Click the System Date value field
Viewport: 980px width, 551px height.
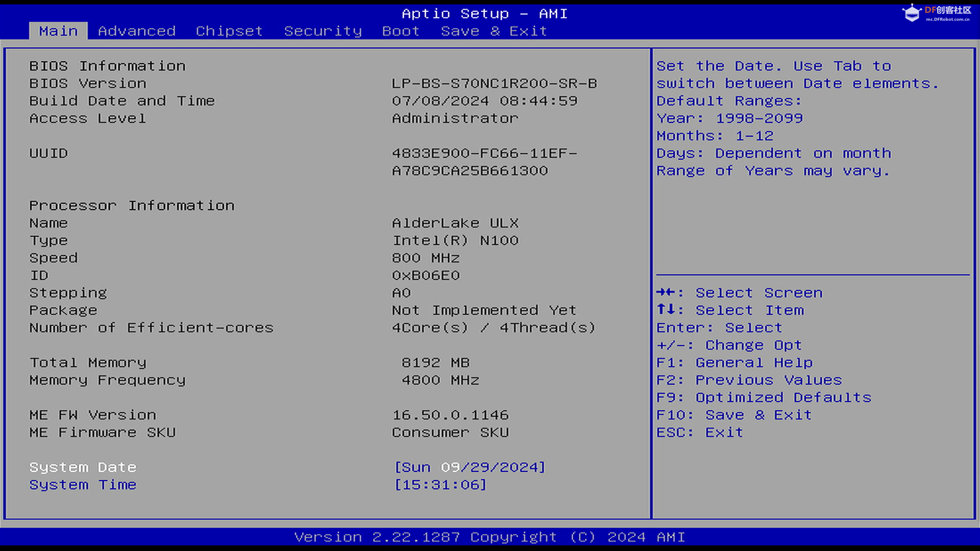click(x=470, y=467)
